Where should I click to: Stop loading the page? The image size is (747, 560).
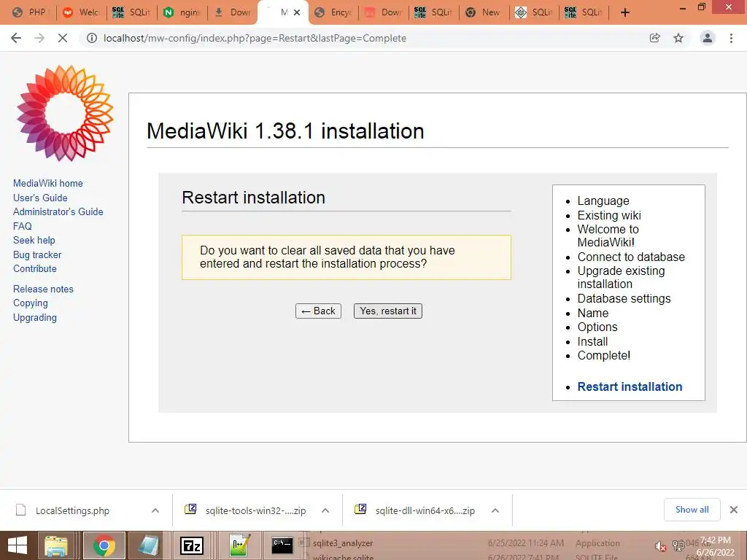63,38
